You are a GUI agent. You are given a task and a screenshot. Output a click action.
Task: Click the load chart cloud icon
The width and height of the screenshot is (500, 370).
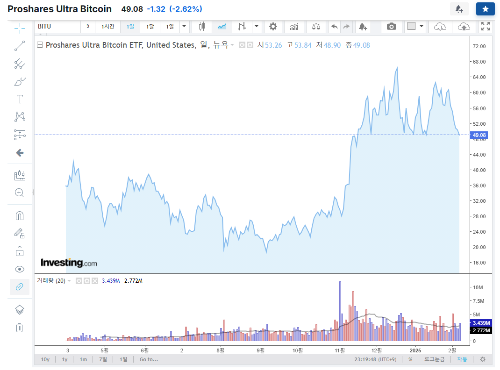(440, 26)
